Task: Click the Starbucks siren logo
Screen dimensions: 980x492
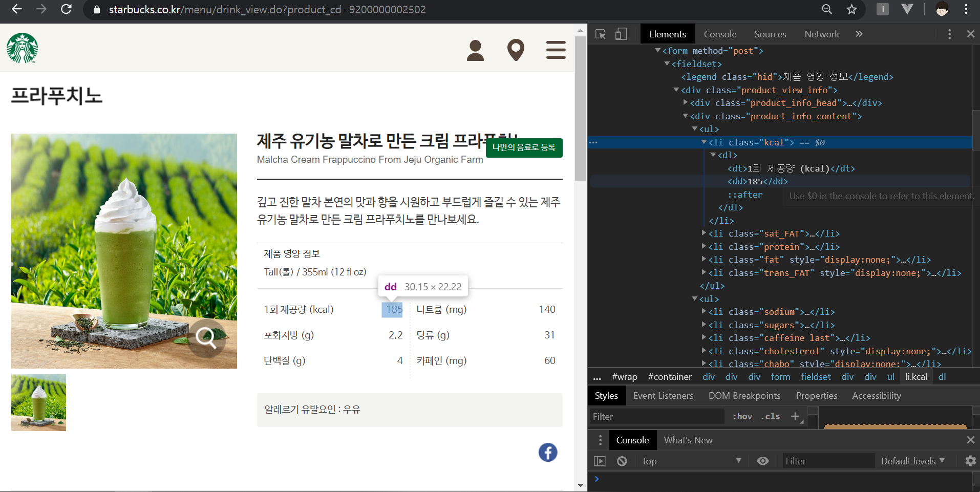Action: pyautogui.click(x=22, y=48)
